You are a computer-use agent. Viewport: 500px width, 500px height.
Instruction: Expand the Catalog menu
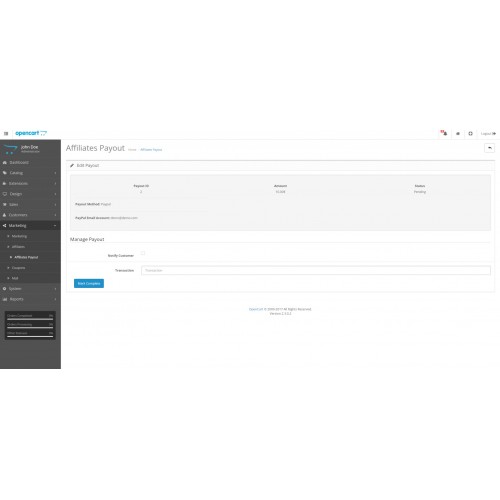[x=30, y=173]
